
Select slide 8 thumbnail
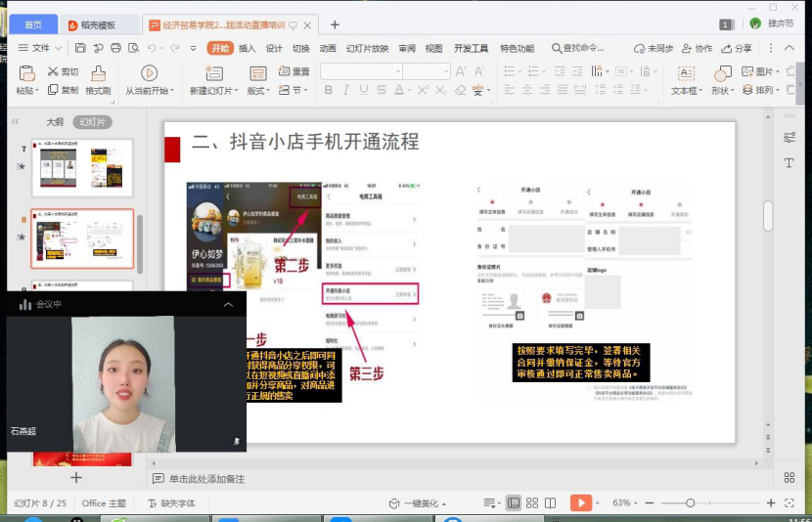pyautogui.click(x=82, y=239)
